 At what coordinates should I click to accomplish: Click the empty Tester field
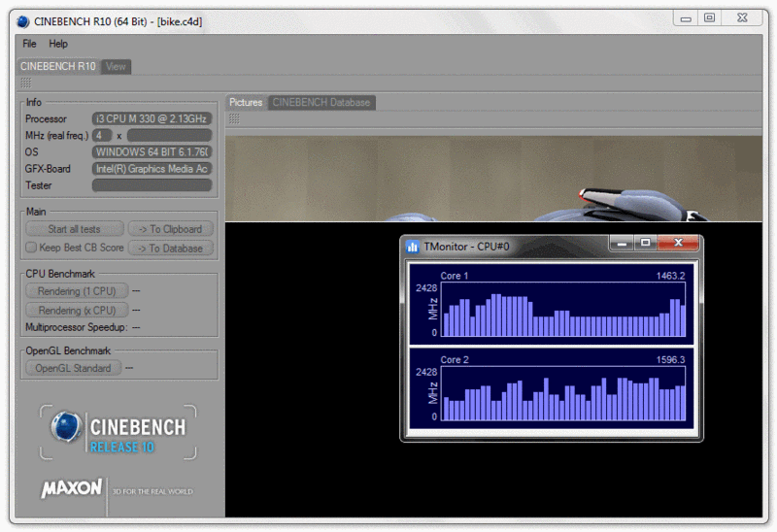tap(152, 185)
